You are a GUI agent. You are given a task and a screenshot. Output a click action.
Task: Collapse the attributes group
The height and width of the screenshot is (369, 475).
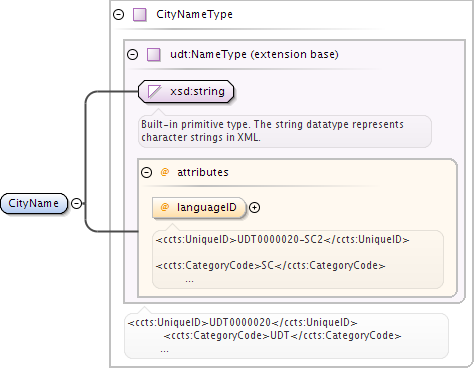tap(146, 172)
